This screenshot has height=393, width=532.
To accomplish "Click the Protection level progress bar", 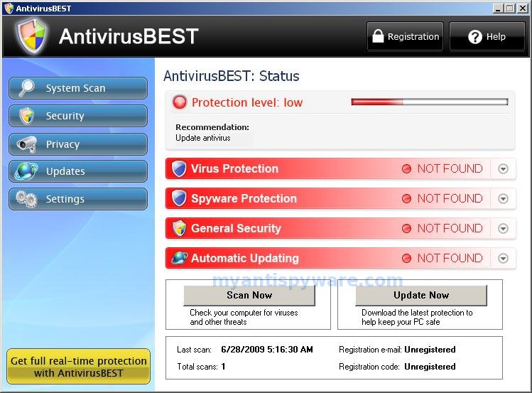I will click(430, 102).
